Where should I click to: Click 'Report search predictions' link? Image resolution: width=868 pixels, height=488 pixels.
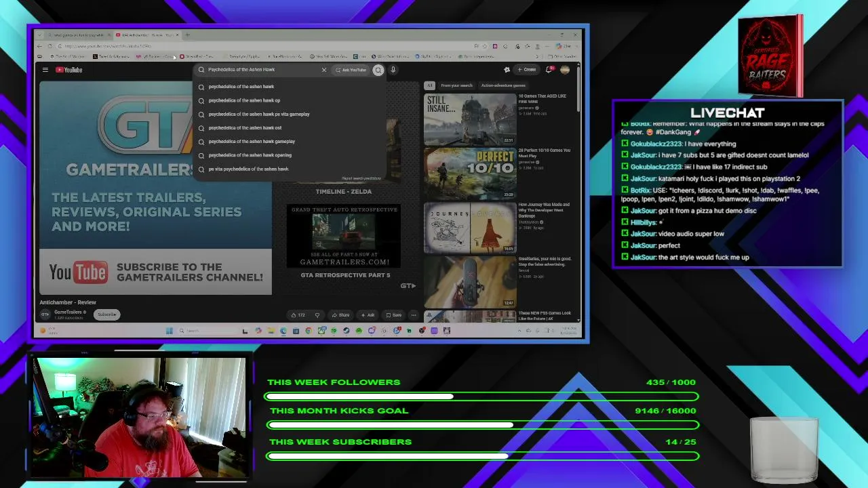click(x=361, y=178)
